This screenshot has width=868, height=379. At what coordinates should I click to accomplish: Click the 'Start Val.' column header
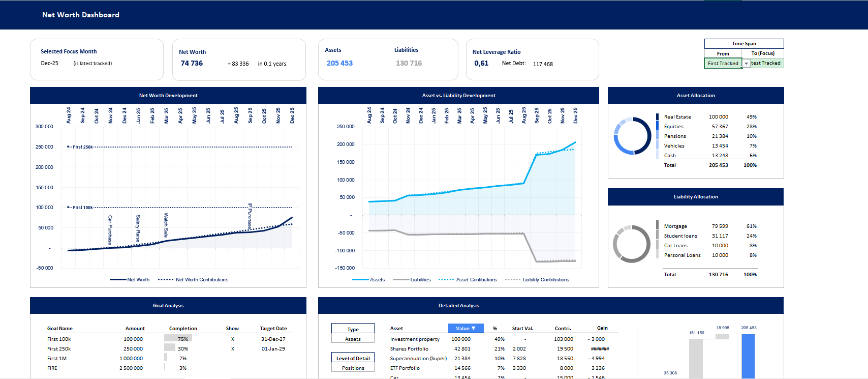(523, 329)
